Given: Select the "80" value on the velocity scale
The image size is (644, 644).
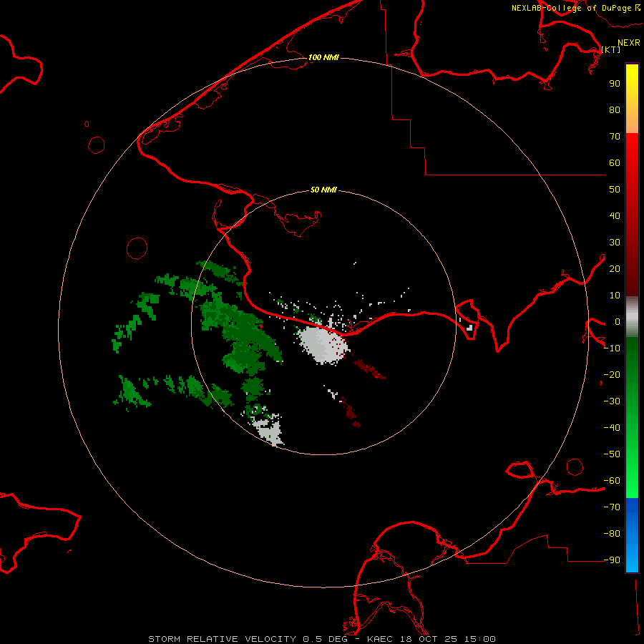Looking at the screenshot, I should click(615, 109).
